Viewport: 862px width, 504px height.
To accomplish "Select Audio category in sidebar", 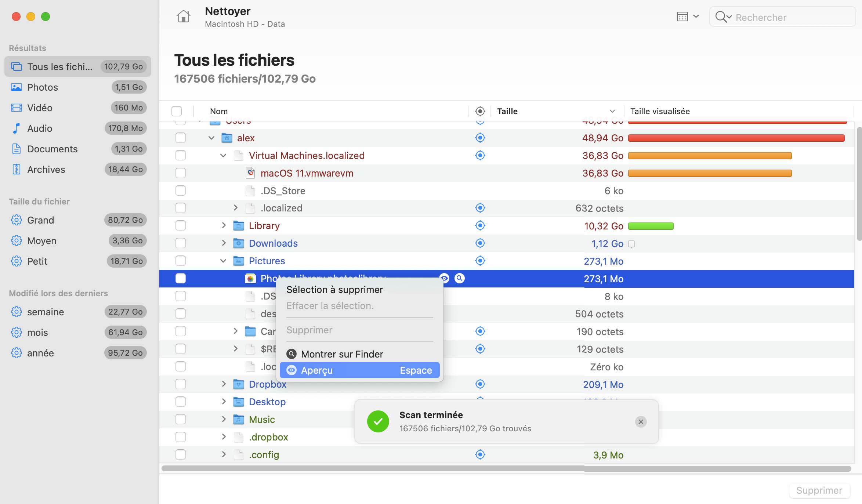I will click(x=40, y=128).
